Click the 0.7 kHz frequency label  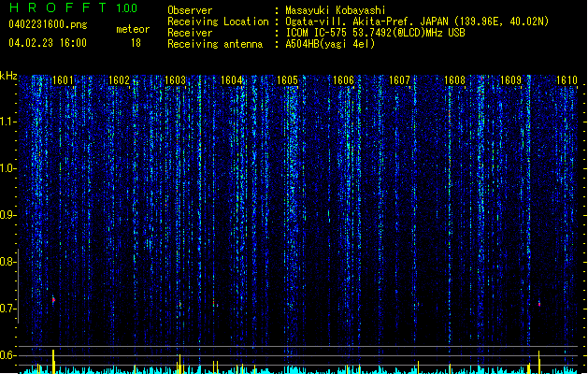(8, 309)
